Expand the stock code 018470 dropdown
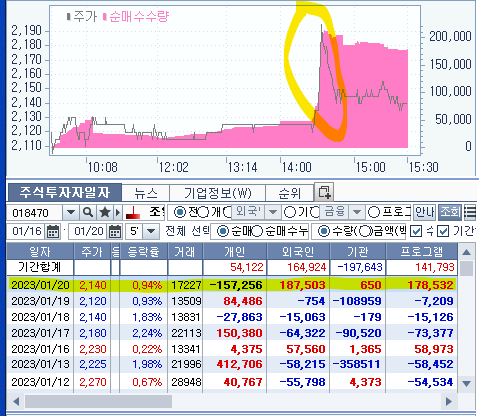Image resolution: width=479 pixels, height=416 pixels. pos(71,212)
